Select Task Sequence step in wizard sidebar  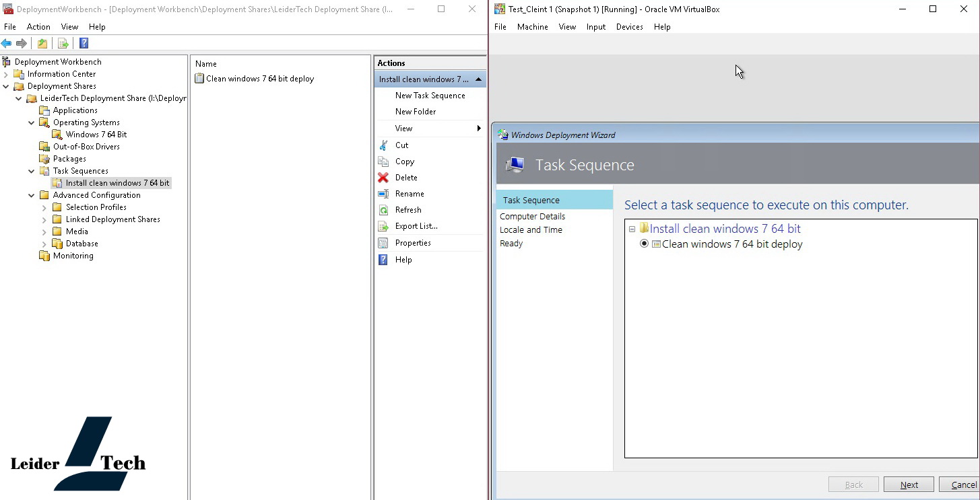point(554,200)
